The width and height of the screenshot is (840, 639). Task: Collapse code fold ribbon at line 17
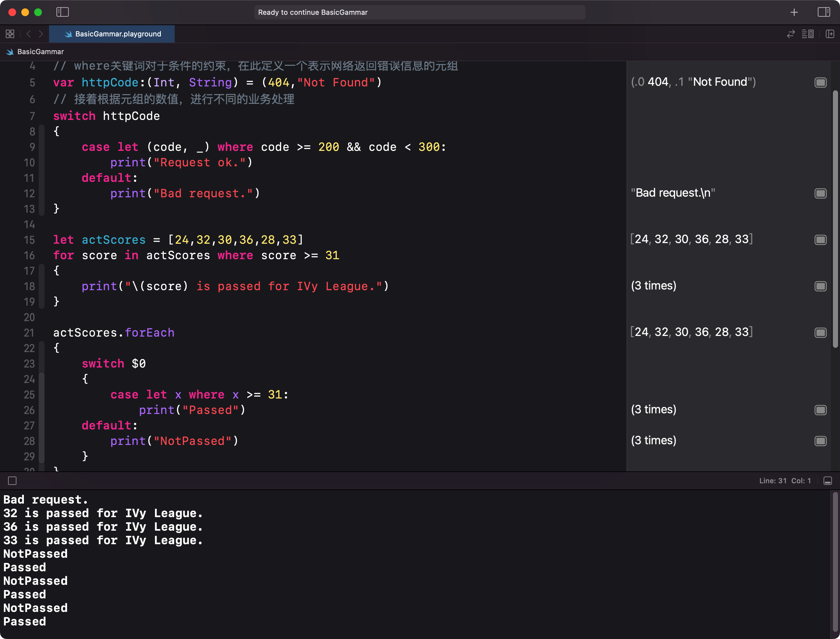[x=42, y=286]
